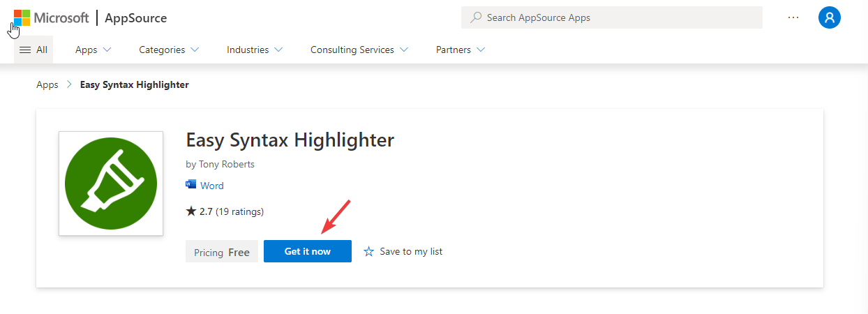Open the Word product link
This screenshot has height=314, width=868.
(x=212, y=186)
